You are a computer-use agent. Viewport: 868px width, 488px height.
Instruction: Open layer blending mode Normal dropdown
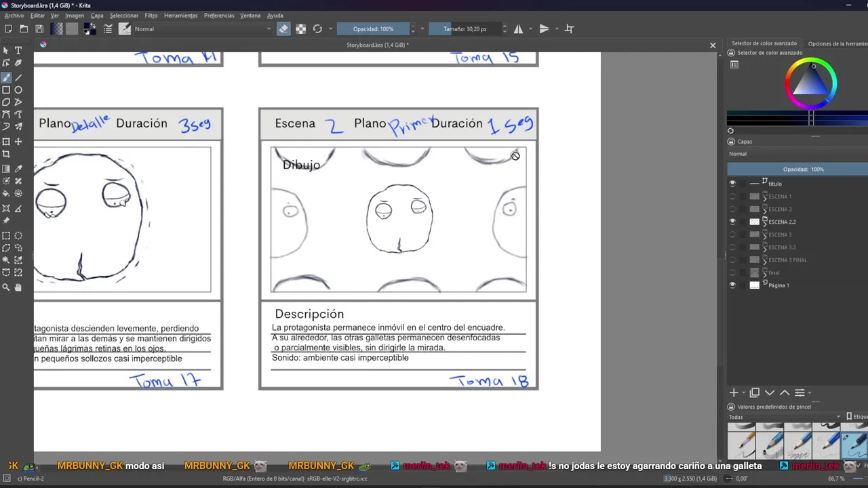coord(797,154)
